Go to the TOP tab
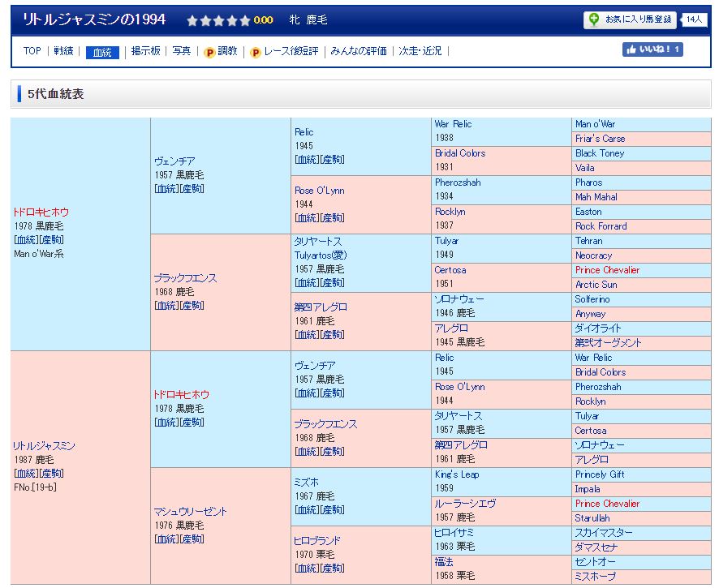Screen dimensions: 719x588 click(x=32, y=51)
